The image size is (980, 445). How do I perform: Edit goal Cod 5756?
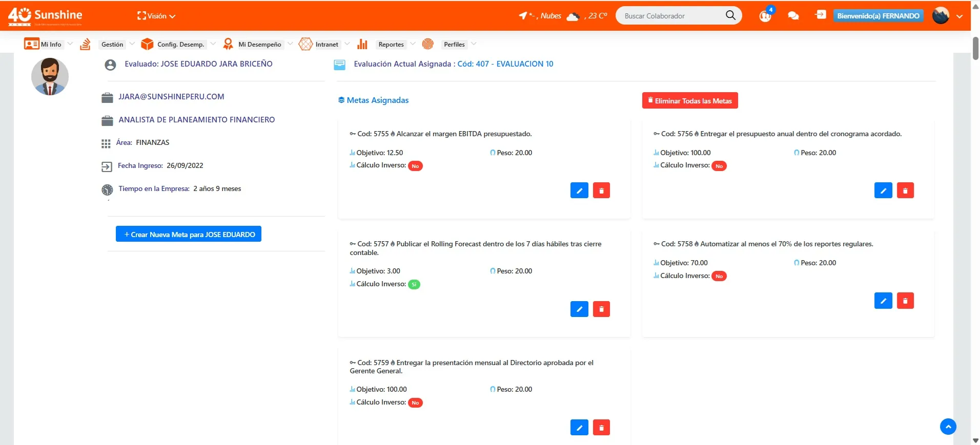point(883,190)
